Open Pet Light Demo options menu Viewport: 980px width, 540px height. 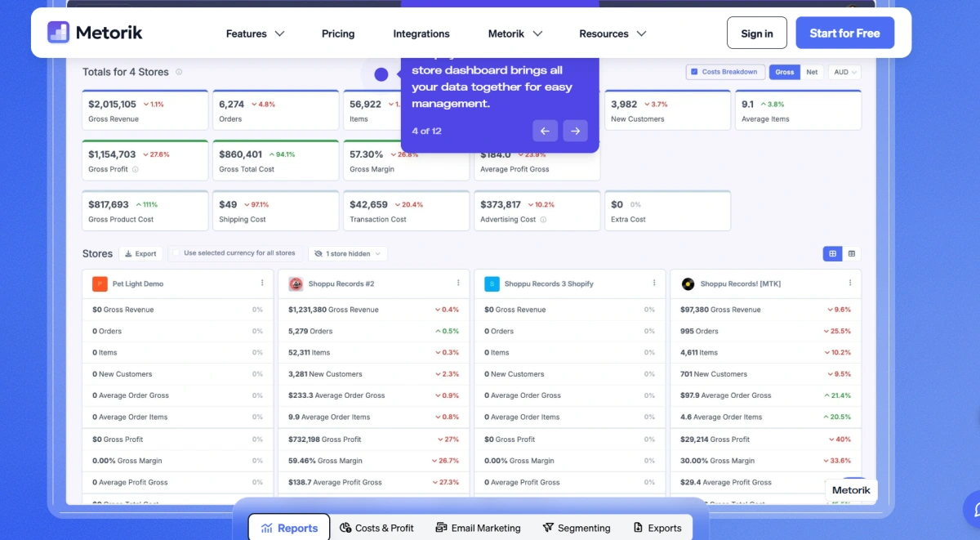(x=262, y=283)
